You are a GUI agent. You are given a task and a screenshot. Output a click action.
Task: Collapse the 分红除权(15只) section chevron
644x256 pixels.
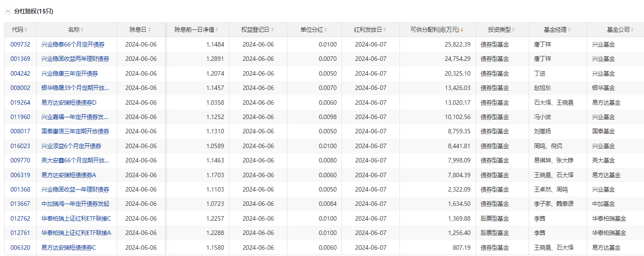pos(8,12)
